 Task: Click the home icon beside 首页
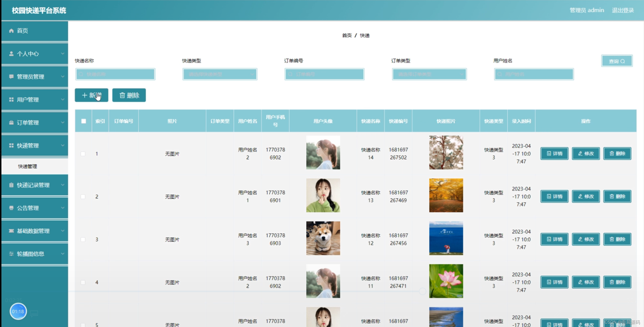click(11, 31)
